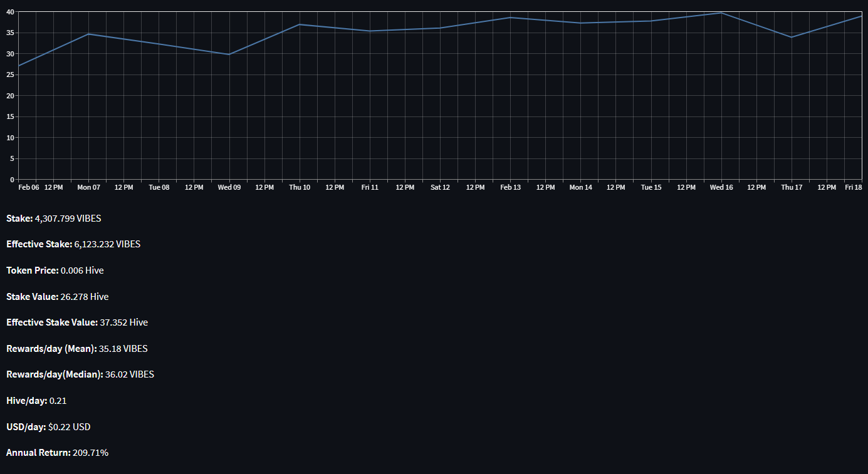Click the line's data point at Feb 13
Image resolution: width=868 pixels, height=474 pixels.
(510, 18)
